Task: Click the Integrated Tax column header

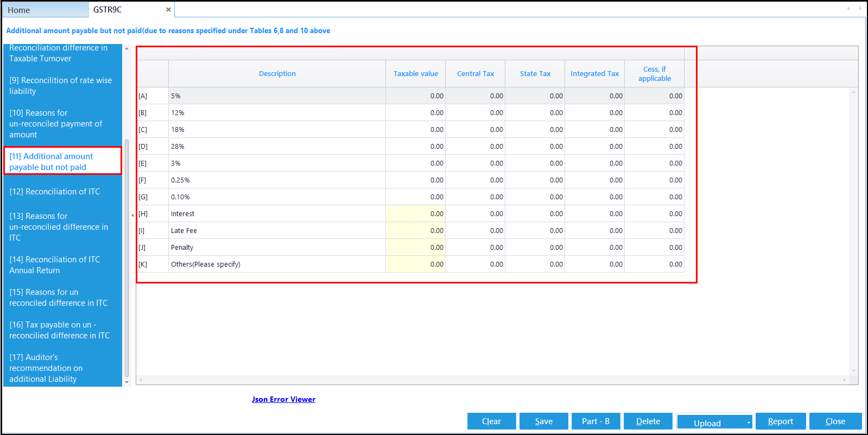Action: click(595, 73)
